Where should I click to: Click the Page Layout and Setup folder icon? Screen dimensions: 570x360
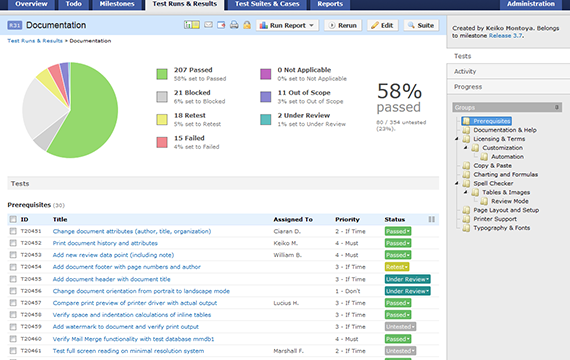tap(466, 210)
